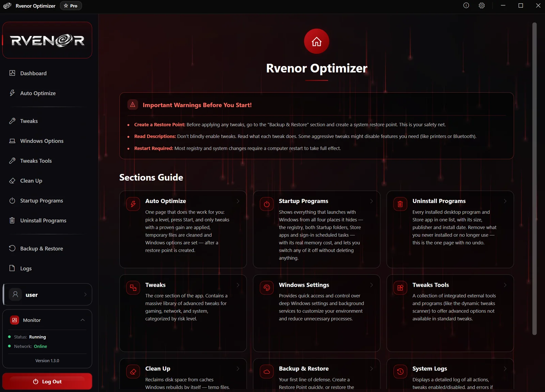Click the 'Create a Restore Point:' text

160,125
